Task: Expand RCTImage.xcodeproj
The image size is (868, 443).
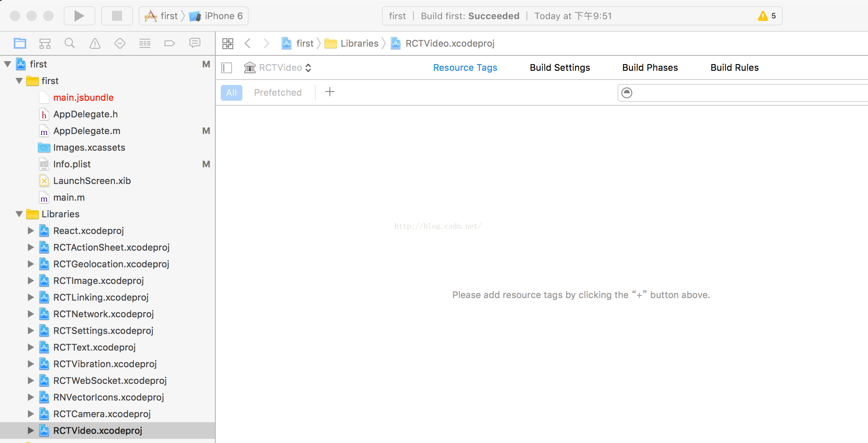Action: (x=31, y=281)
